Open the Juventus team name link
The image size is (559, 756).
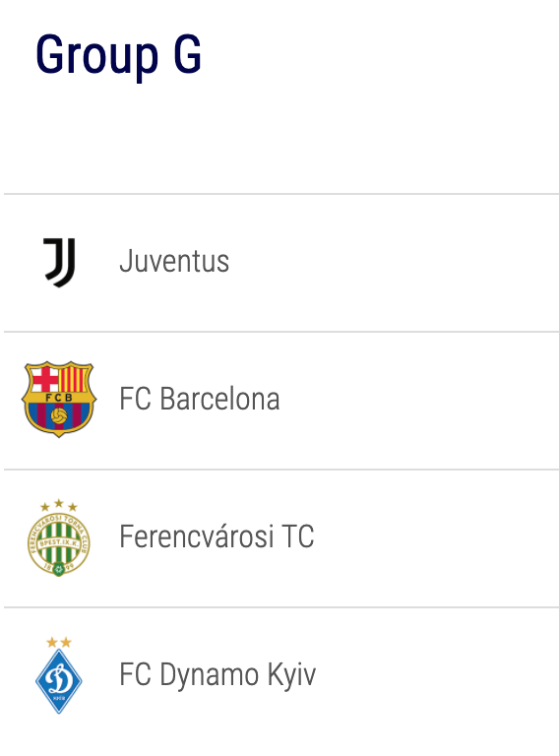pyautogui.click(x=174, y=261)
